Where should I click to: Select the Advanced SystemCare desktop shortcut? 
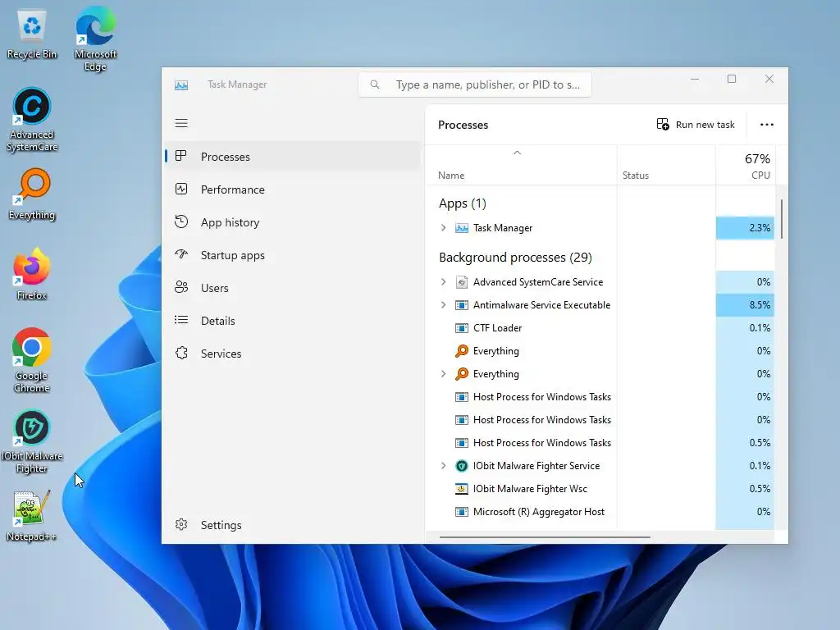click(32, 120)
